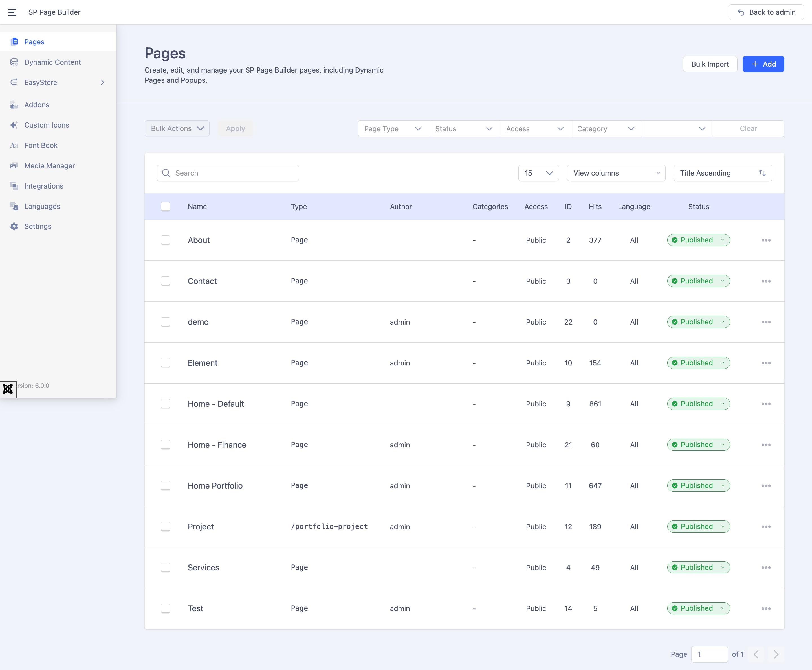Screen dimensions: 812x670
Task: Go to next page arrow
Action: (776, 654)
